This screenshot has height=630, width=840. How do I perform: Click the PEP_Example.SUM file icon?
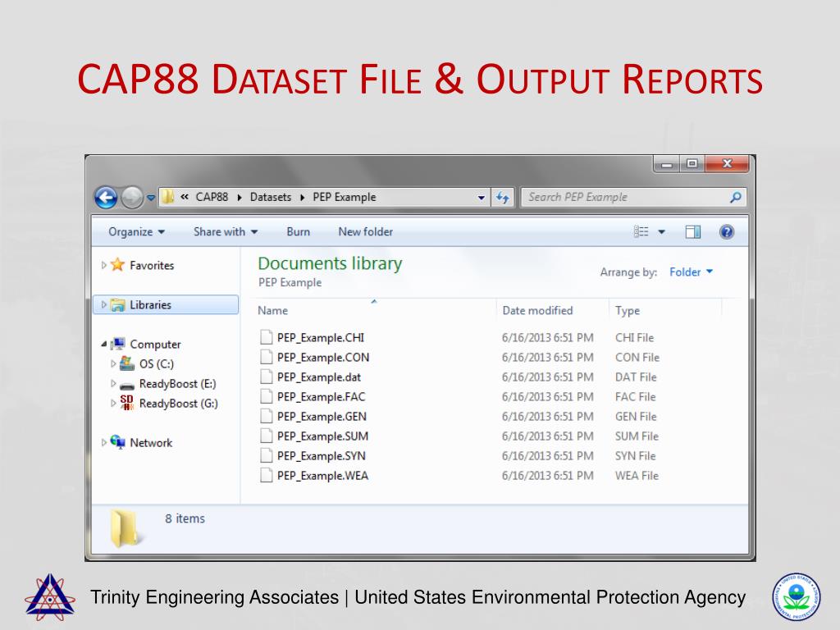266,436
